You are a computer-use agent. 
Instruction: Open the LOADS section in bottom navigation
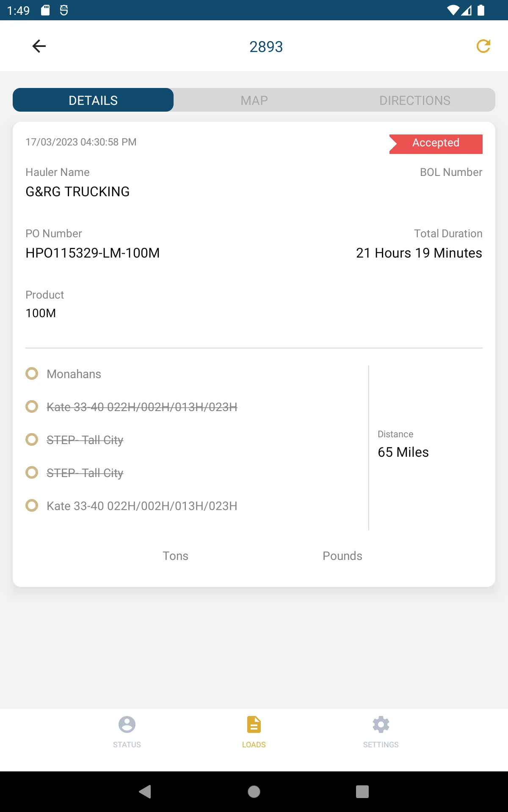[254, 732]
